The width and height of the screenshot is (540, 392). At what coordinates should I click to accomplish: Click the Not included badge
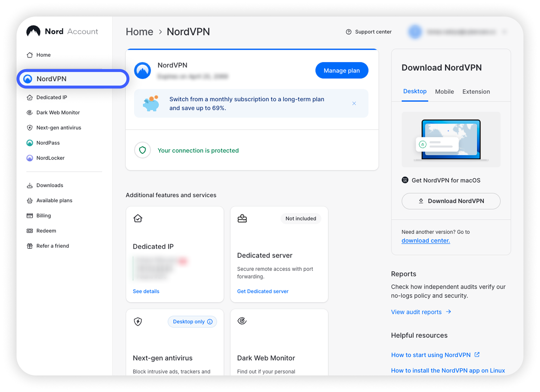[301, 218]
